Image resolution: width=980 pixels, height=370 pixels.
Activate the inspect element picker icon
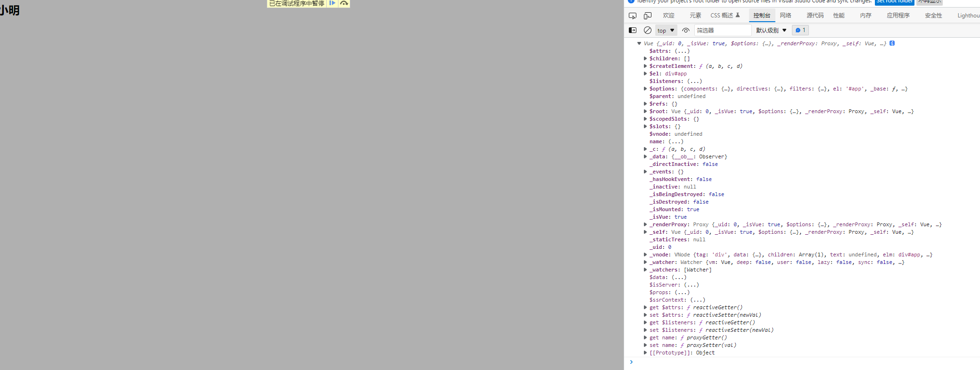tap(633, 16)
